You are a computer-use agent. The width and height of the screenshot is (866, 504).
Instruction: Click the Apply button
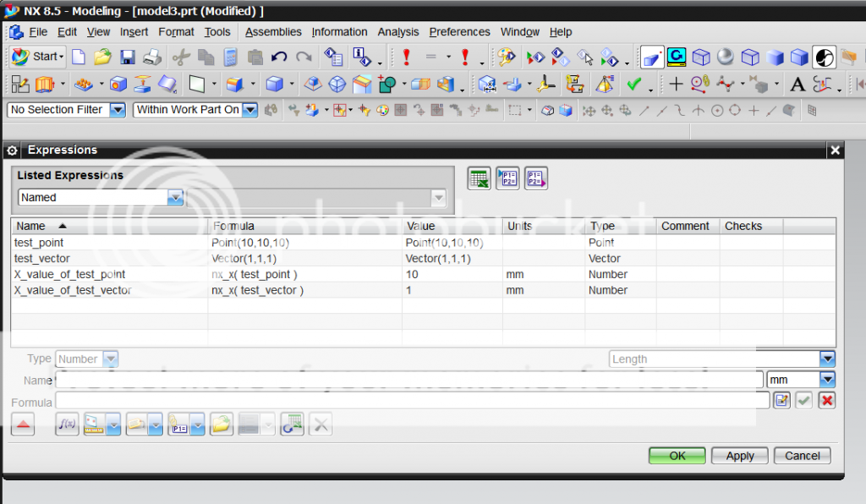tap(739, 456)
